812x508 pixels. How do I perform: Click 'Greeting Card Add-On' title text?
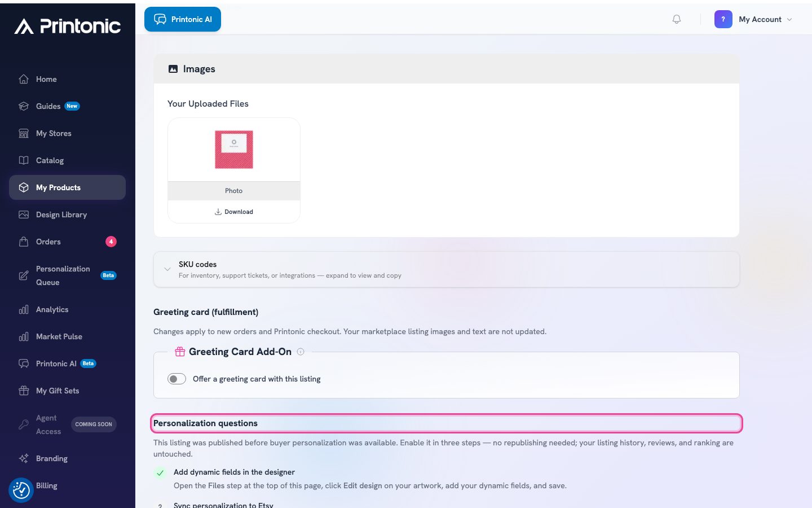click(240, 352)
